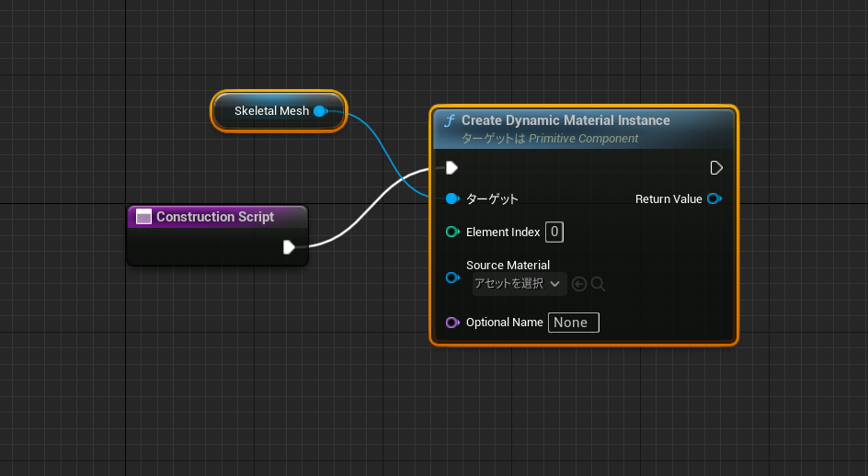Click the Construction Script node icon
Viewport: 868px width, 476px height.
pyautogui.click(x=143, y=217)
